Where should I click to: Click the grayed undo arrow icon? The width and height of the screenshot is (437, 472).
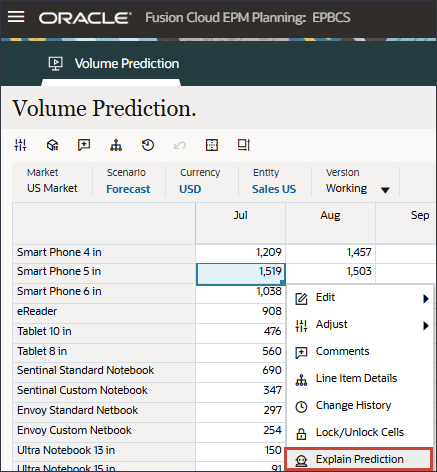[x=180, y=145]
